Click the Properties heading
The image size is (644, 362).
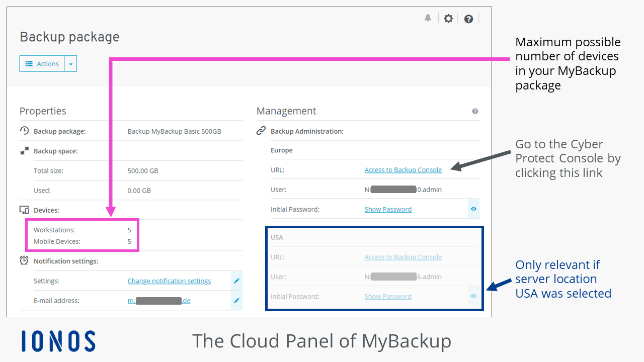[43, 111]
